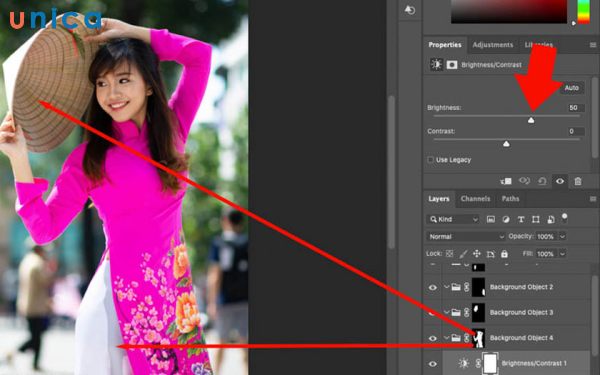Viewport: 600px width, 375px height.
Task: Click the Brightness/Contrast adjustment icon in Properties
Action: pyautogui.click(x=436, y=65)
